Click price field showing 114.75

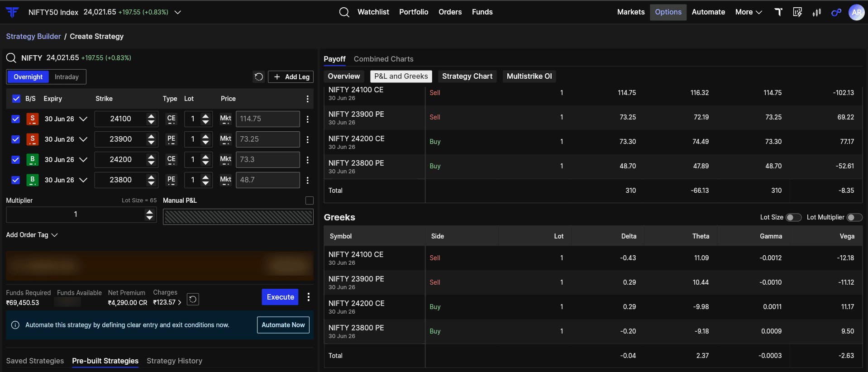point(268,119)
